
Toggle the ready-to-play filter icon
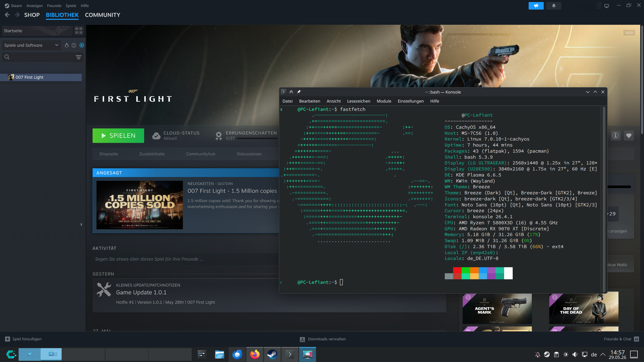pos(82,45)
